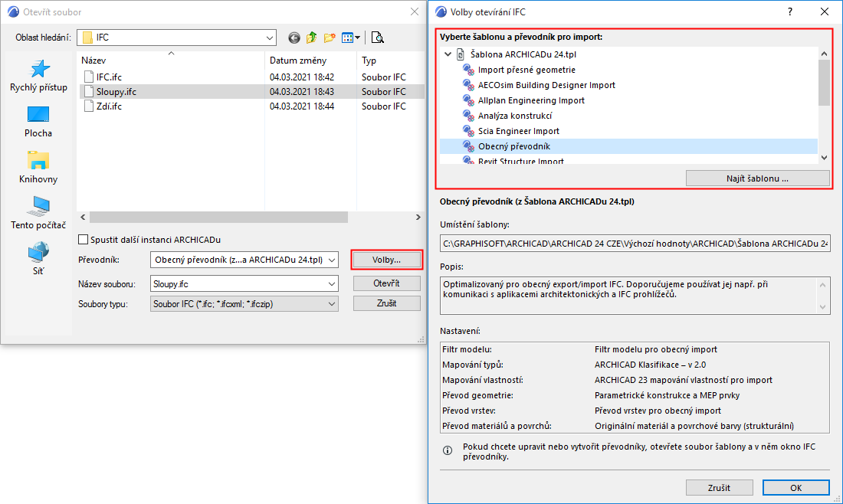
Task: Click the ARCHICAD Klasifikace – v 2.0 value
Action: tap(650, 365)
